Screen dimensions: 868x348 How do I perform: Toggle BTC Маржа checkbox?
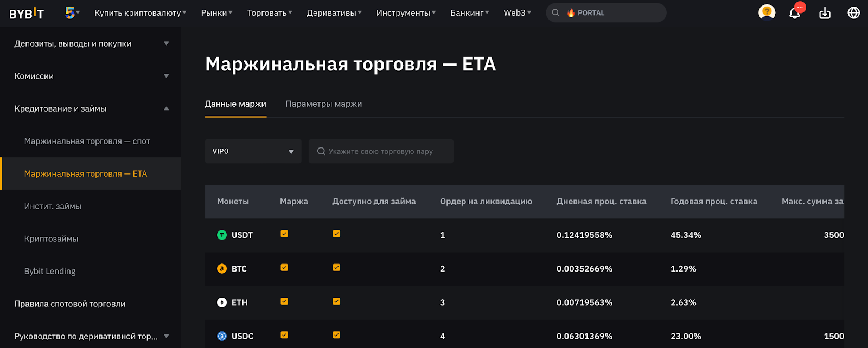click(x=284, y=267)
